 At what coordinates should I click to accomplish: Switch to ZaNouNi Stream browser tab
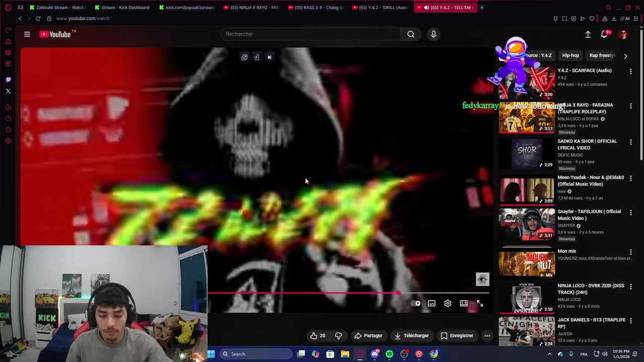tap(58, 8)
